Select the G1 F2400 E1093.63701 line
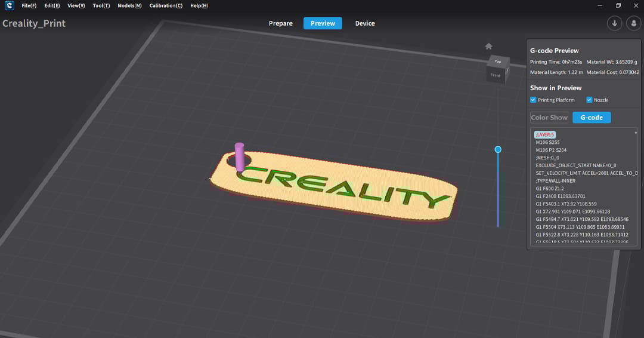 click(560, 196)
